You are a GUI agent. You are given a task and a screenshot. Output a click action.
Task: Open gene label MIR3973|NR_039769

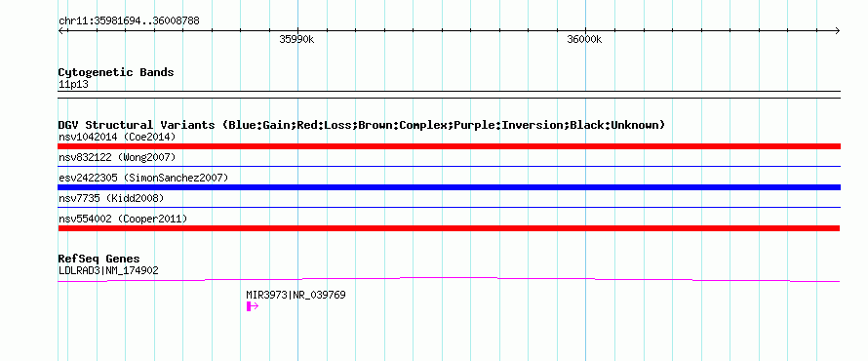296,295
